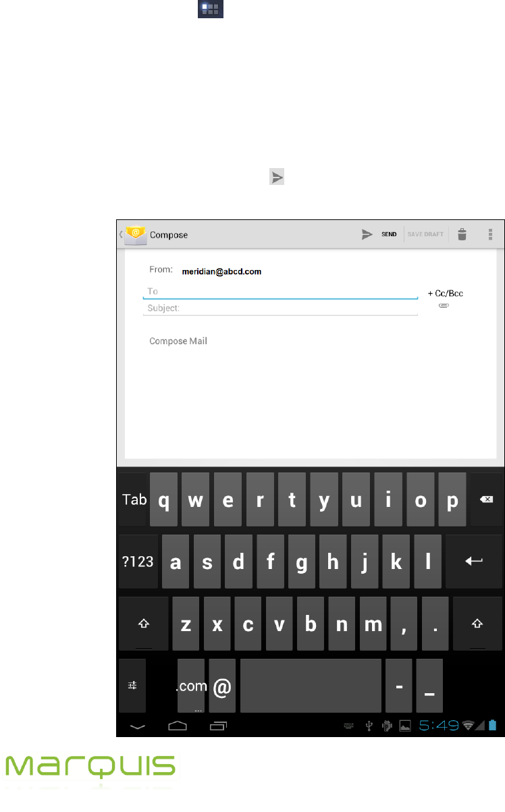Tap the h key
Screen dimensions: 505x812
(332, 562)
